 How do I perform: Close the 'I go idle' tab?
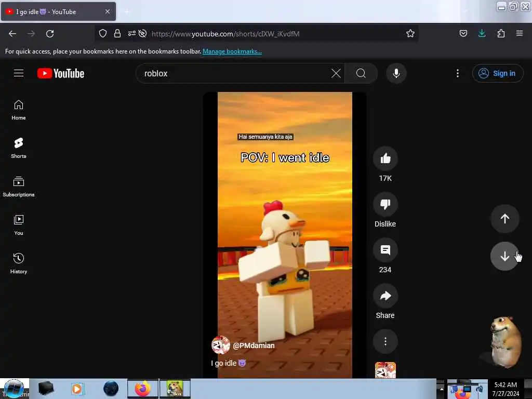pos(108,11)
